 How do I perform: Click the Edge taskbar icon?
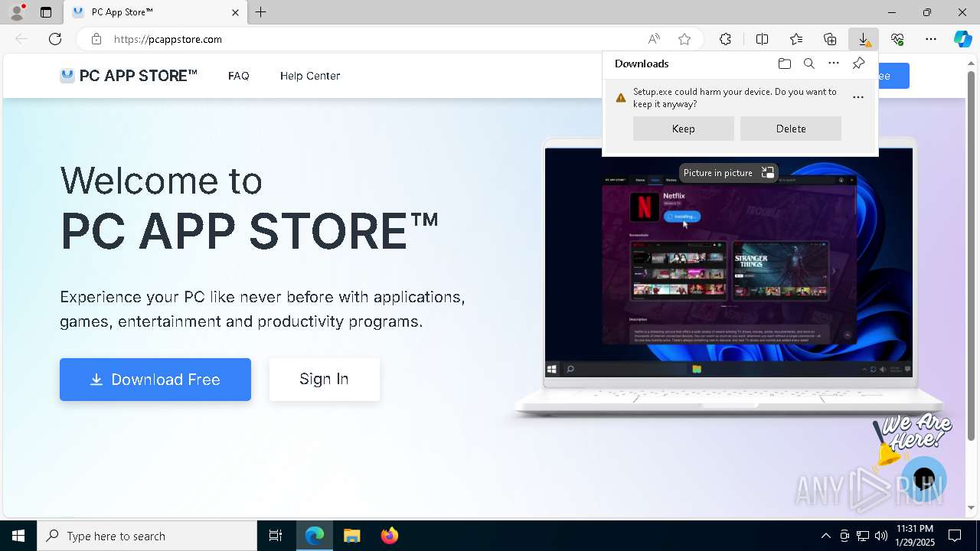coord(315,536)
